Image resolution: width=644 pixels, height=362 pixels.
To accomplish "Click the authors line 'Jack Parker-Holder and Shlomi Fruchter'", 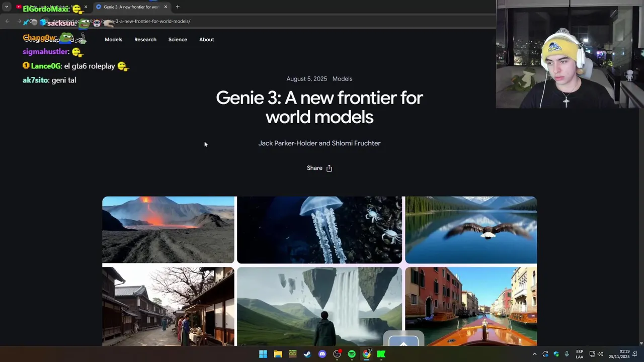I will pyautogui.click(x=319, y=143).
